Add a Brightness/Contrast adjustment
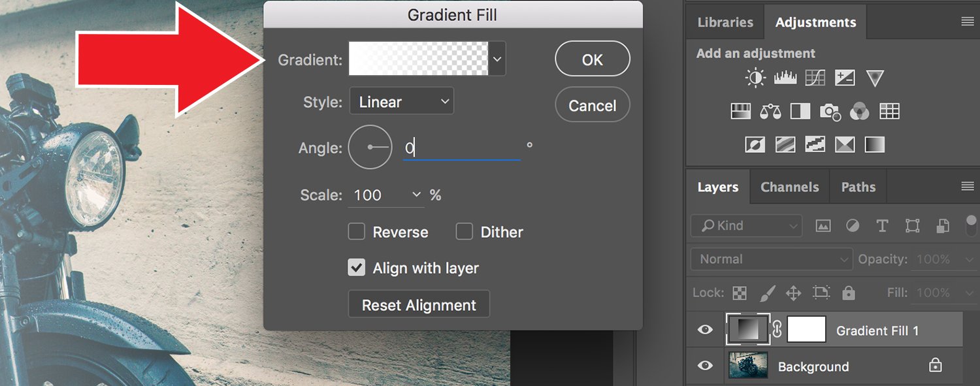The width and height of the screenshot is (980, 386). pyautogui.click(x=755, y=79)
